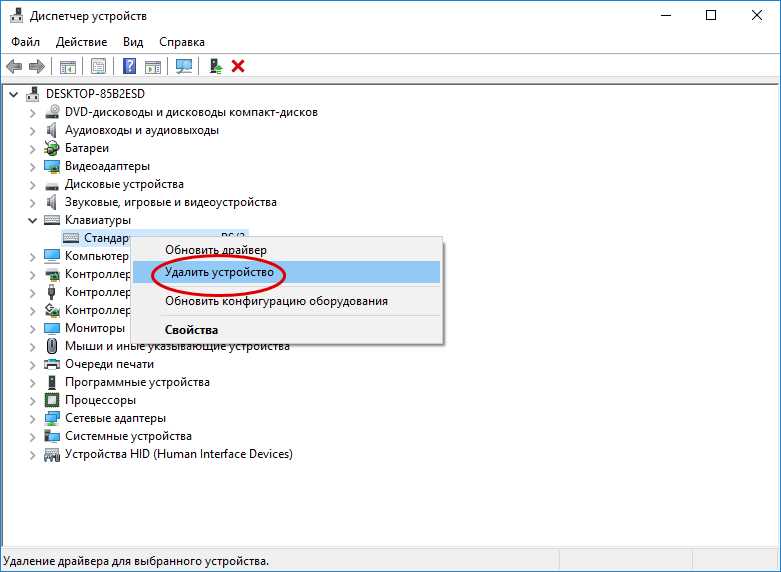
Task: Click status bar text Удаление драйвера
Action: (x=136, y=561)
